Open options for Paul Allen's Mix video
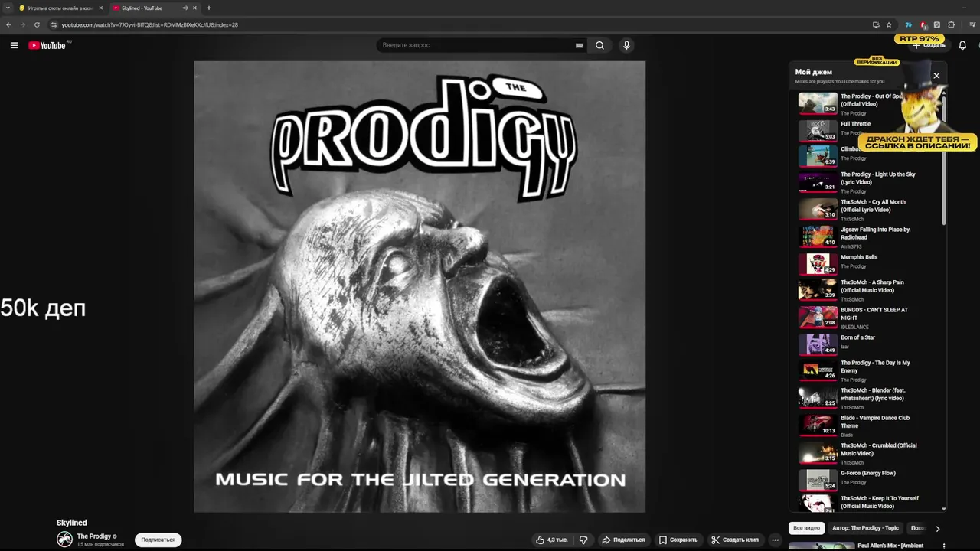The height and width of the screenshot is (551, 980). click(943, 546)
